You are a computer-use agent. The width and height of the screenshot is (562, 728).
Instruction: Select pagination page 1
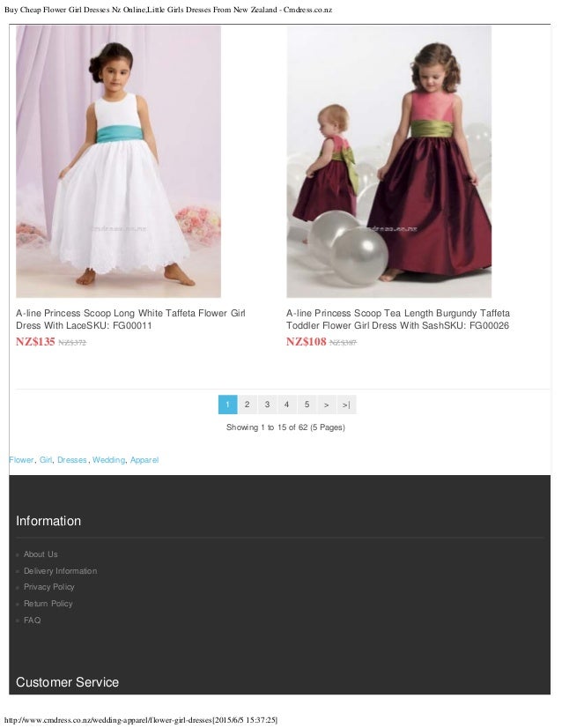[x=227, y=405]
